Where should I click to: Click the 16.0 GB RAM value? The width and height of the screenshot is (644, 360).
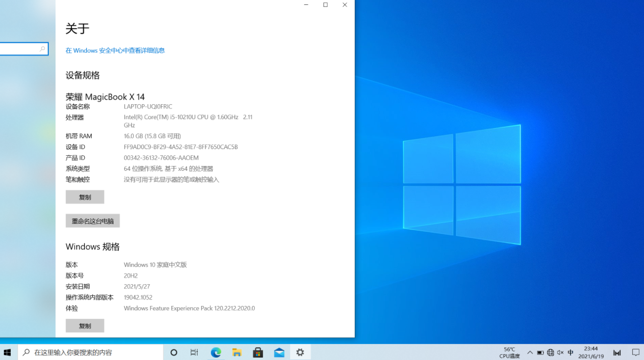(x=153, y=136)
